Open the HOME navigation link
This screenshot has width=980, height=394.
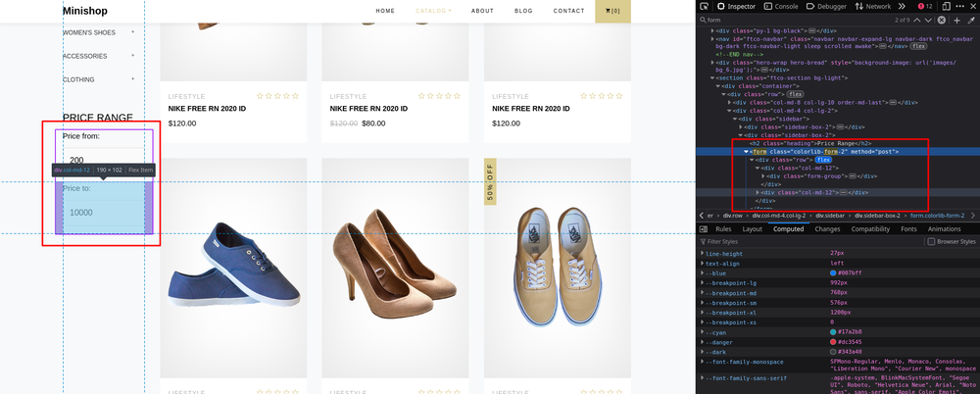point(385,11)
